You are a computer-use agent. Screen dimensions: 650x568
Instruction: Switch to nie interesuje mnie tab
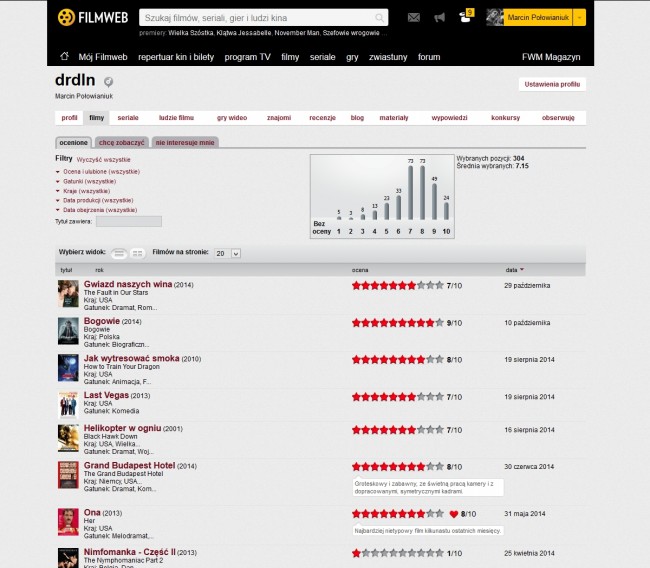(x=185, y=142)
